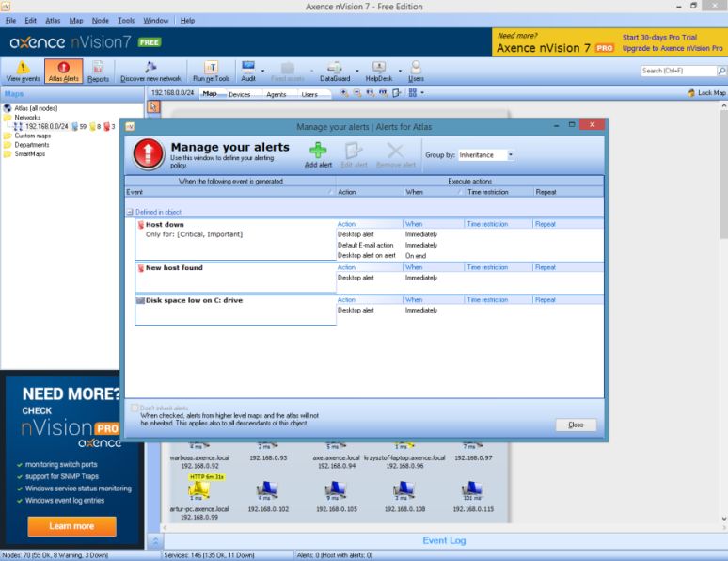Zoom in on the map
Viewport: 728px width, 561px height.
click(x=344, y=93)
